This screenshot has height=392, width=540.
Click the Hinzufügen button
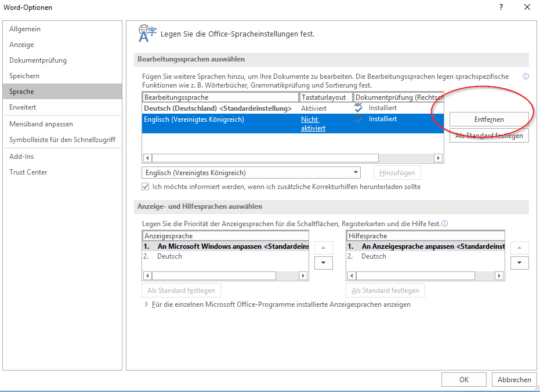click(x=397, y=173)
